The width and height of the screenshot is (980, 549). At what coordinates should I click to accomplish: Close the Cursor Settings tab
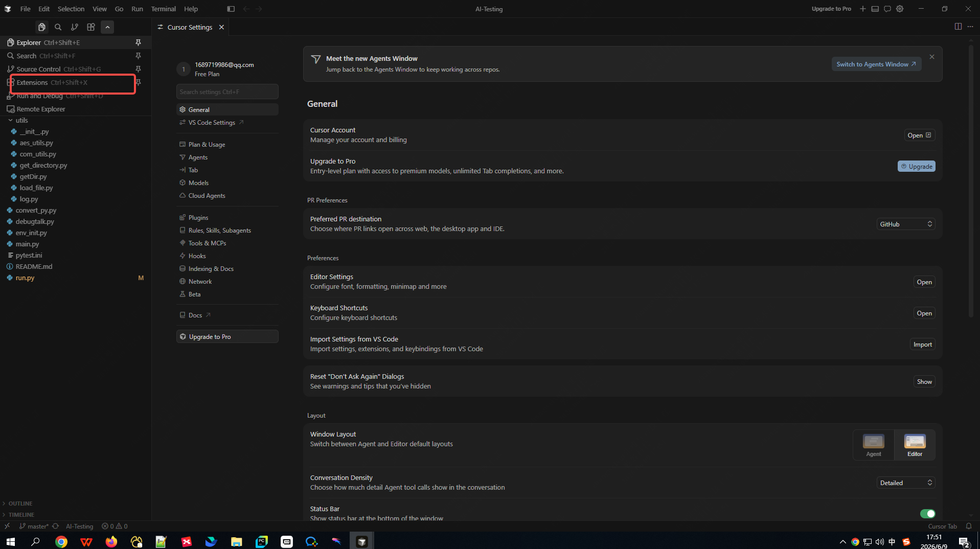pyautogui.click(x=221, y=27)
